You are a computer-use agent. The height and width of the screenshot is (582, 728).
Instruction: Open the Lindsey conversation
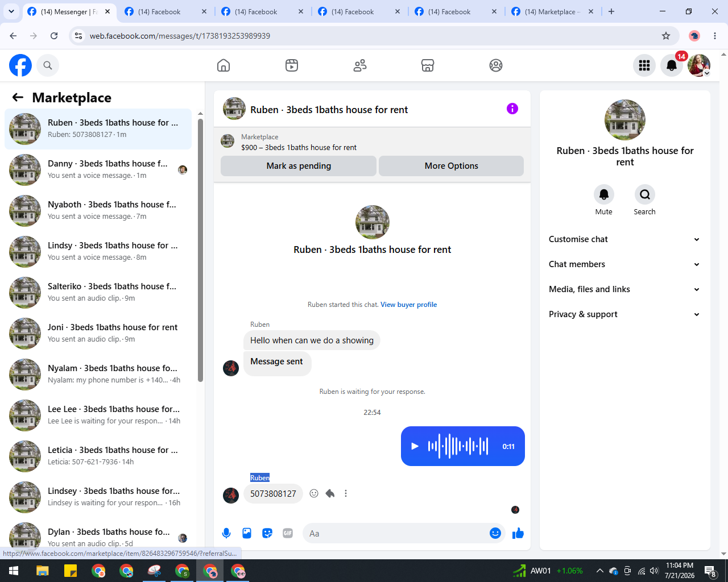click(x=98, y=497)
